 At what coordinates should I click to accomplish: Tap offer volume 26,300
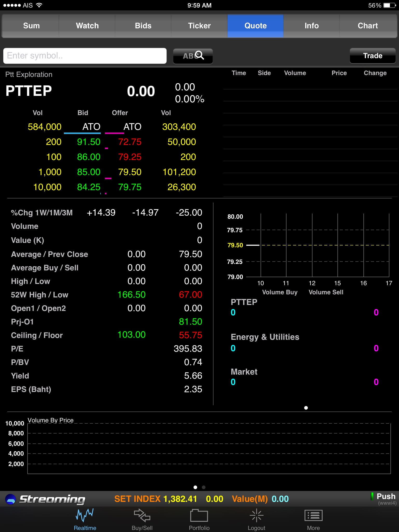pos(182,187)
